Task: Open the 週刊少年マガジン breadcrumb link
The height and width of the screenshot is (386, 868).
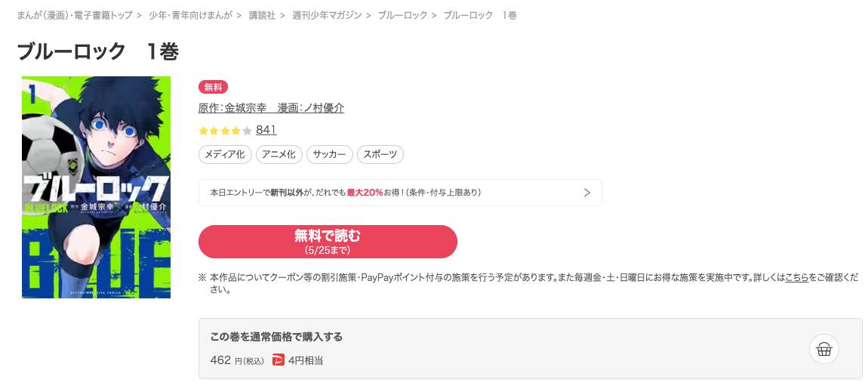Action: click(x=327, y=16)
